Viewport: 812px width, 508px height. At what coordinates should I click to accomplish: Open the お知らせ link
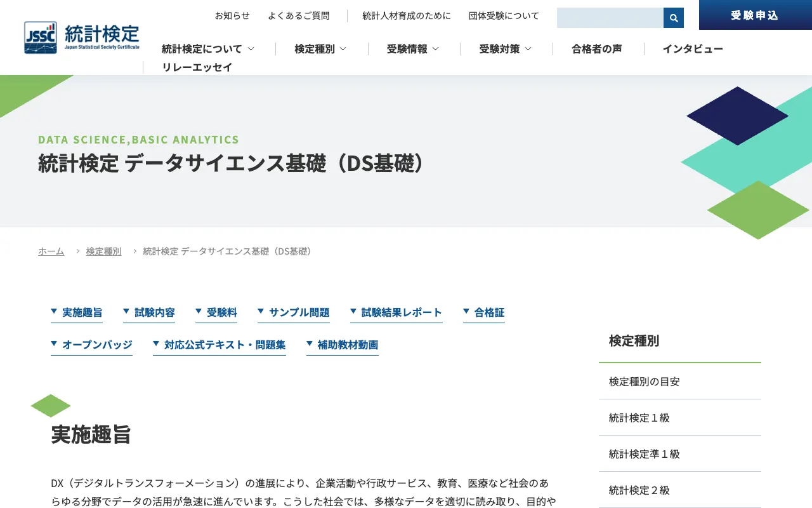pyautogui.click(x=232, y=16)
